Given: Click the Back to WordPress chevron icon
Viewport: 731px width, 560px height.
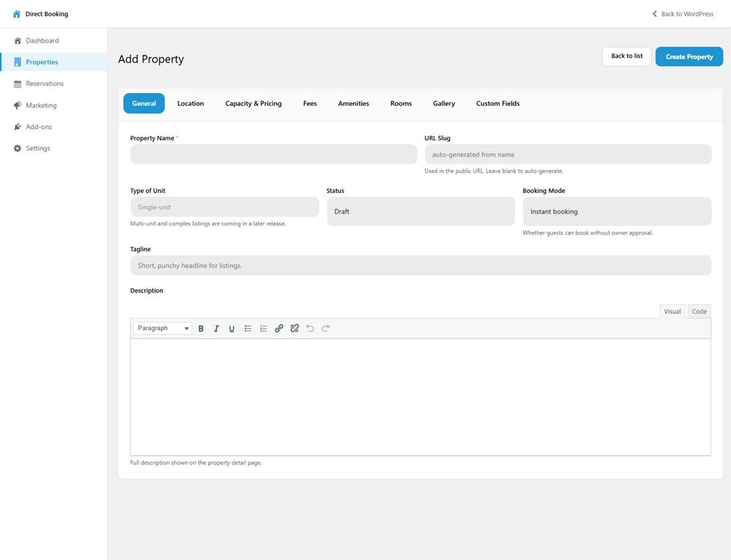Looking at the screenshot, I should [x=655, y=14].
